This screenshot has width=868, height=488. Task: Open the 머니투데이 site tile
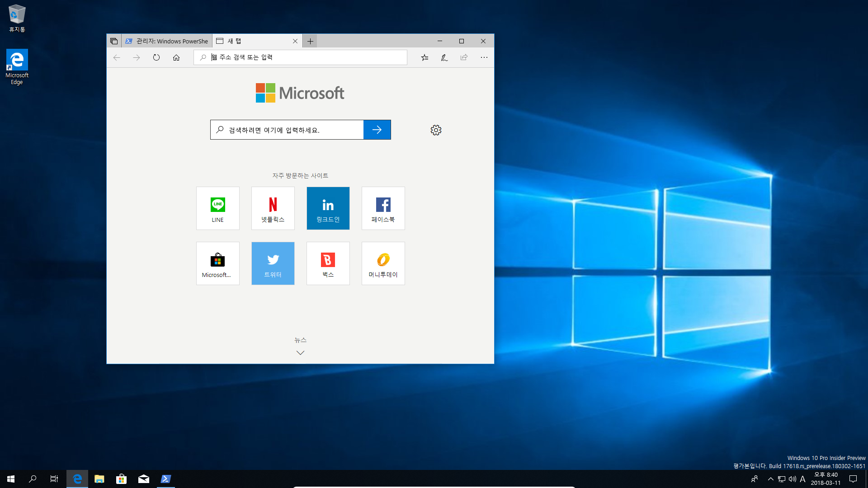(383, 263)
